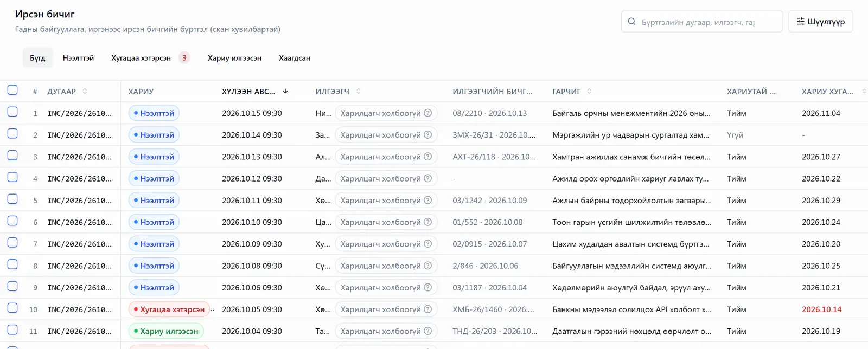Select the checkbox for row 3
This screenshot has width=868, height=349.
point(12,156)
